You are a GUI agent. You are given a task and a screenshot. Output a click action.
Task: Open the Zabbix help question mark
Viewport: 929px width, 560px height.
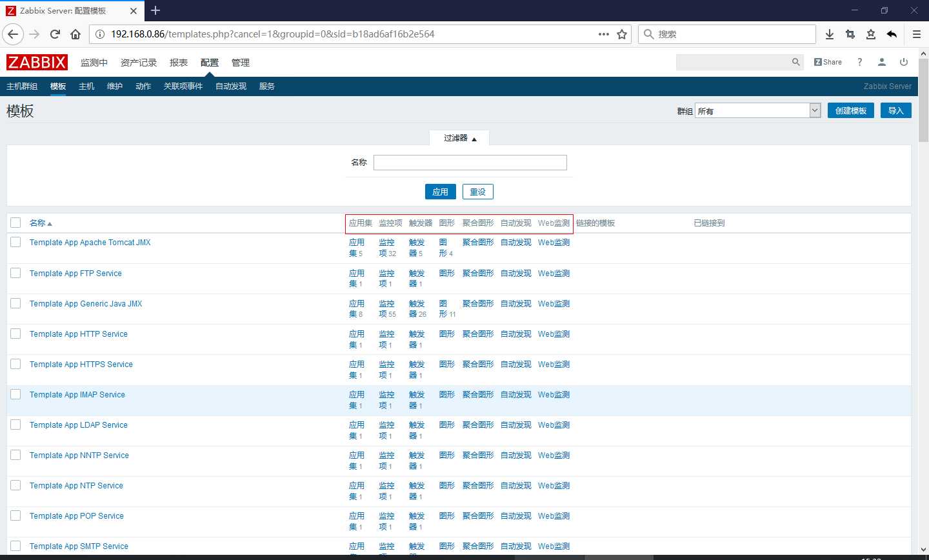(859, 62)
